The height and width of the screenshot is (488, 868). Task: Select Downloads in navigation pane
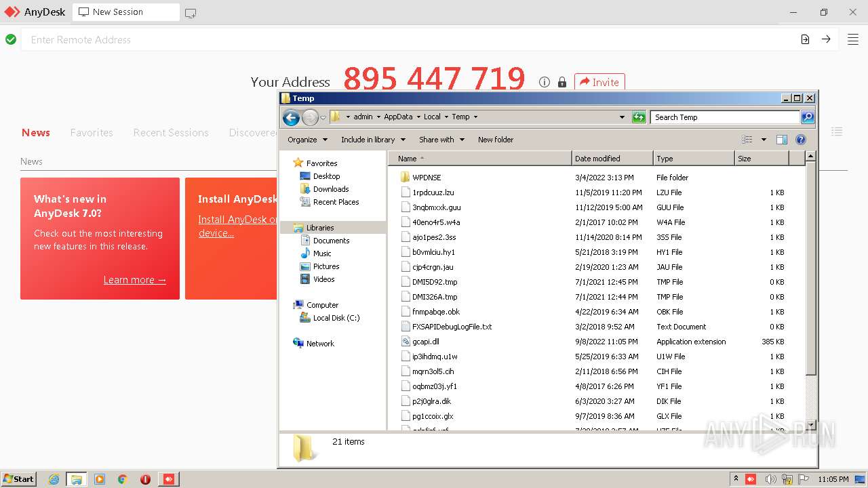(331, 189)
